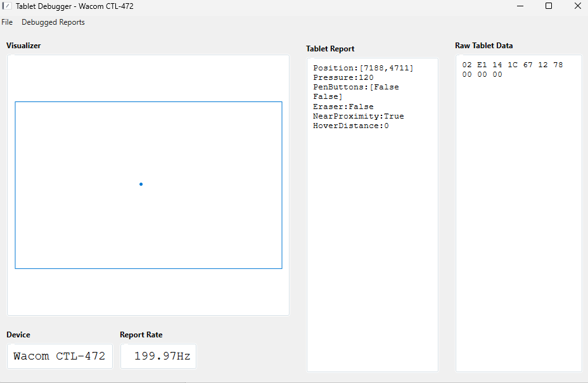Select the HoverDistance:0 line
The height and width of the screenshot is (383, 588).
point(351,126)
